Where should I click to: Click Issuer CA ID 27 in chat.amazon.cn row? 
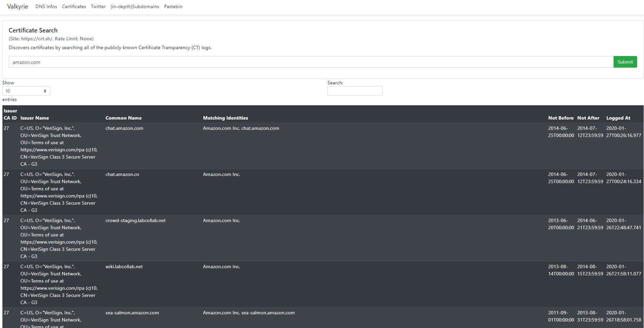6,174
